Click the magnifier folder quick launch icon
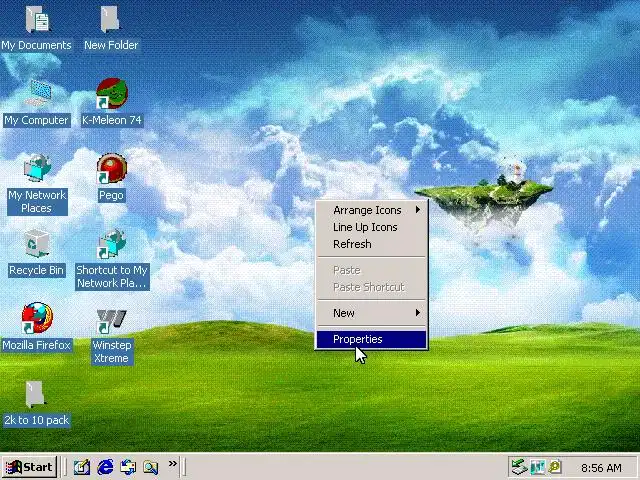640x480 pixels. [151, 467]
